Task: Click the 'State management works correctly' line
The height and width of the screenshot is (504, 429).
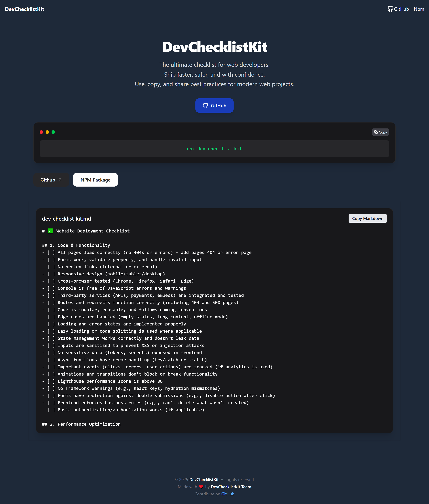Action: click(120, 338)
